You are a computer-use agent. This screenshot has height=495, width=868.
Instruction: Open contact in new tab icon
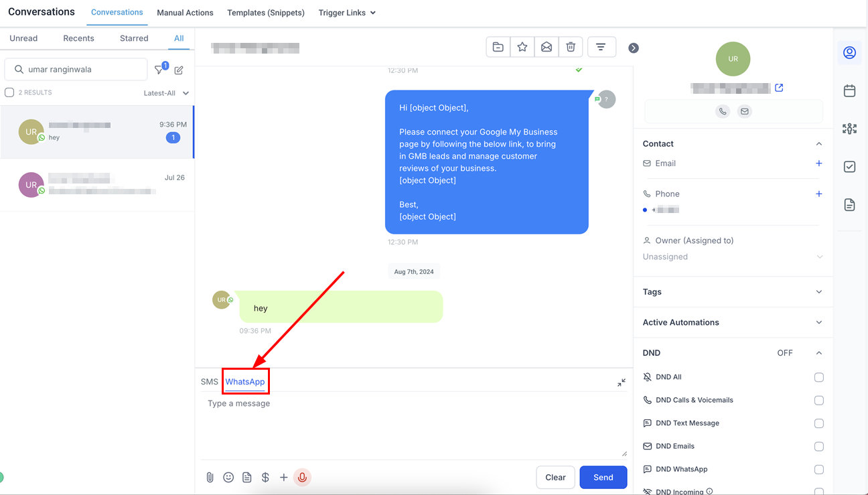(x=779, y=88)
